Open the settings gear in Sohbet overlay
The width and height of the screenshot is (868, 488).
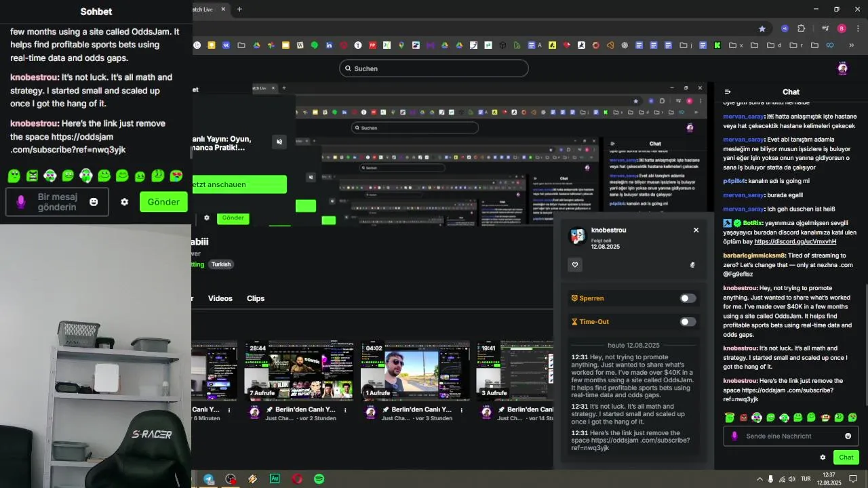click(124, 202)
